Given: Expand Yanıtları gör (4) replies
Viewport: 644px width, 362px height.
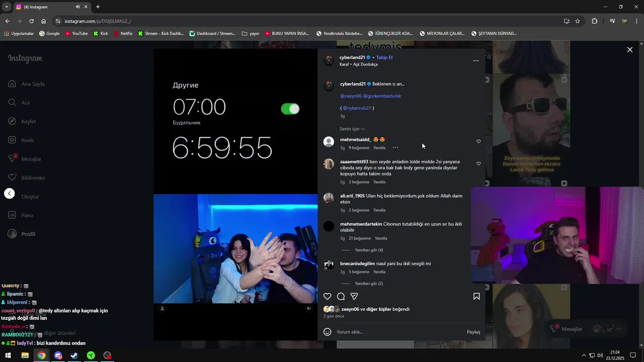Looking at the screenshot, I should click(369, 250).
